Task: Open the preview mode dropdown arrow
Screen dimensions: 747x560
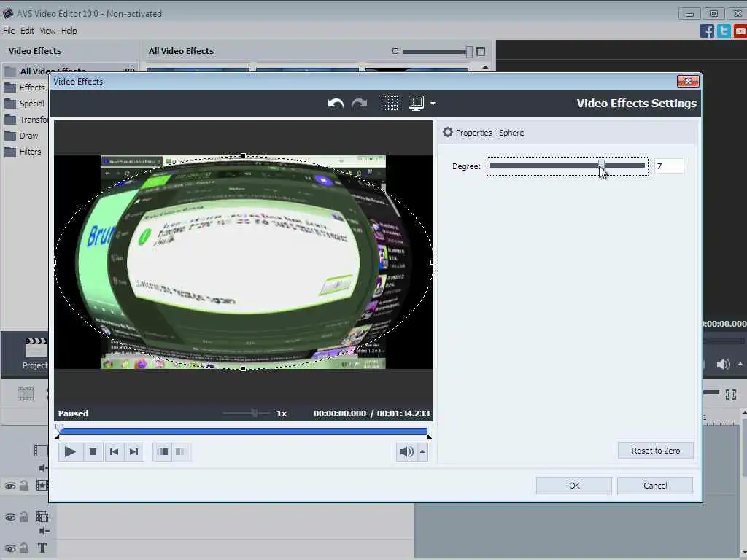Action: tap(433, 104)
